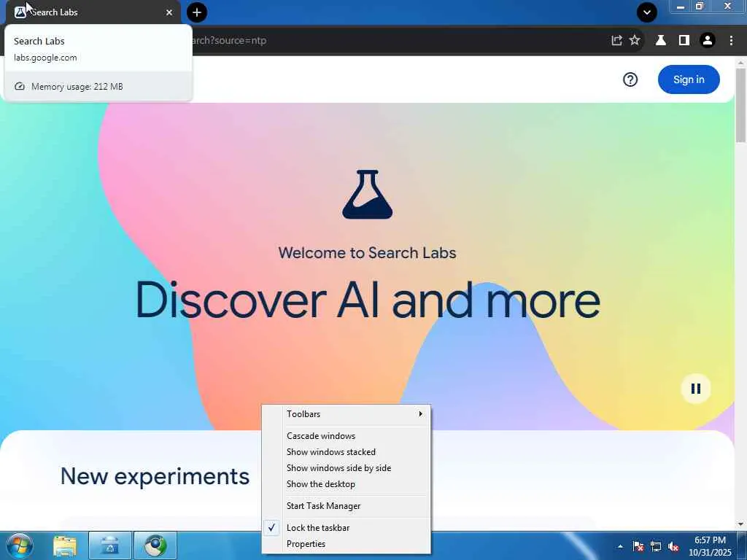Image resolution: width=747 pixels, height=560 pixels.
Task: Bookmark this page with the star icon
Action: 635,41
